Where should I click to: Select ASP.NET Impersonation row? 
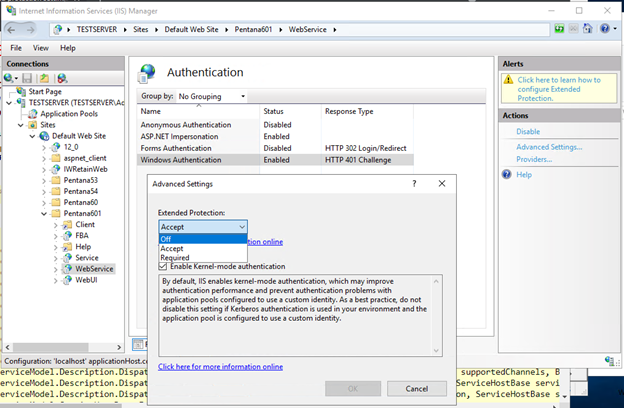point(275,137)
